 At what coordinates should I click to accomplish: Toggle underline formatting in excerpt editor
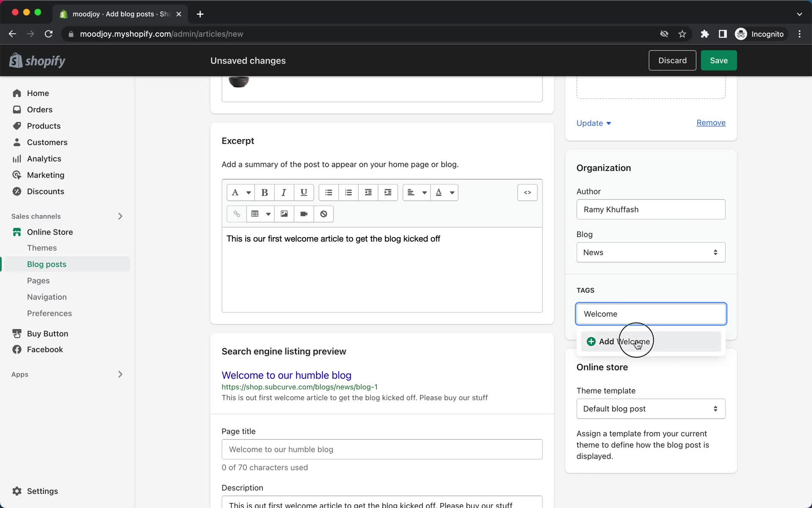point(304,193)
